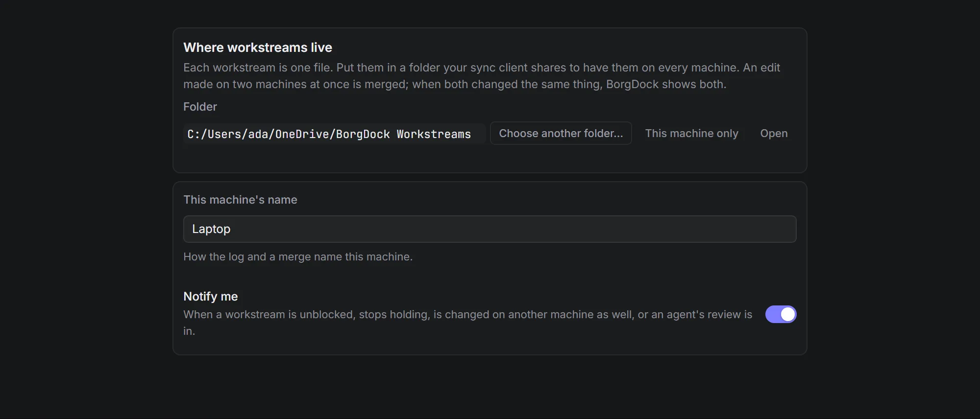Click the 'How the log and a merge name this machine.' hint
The width and height of the screenshot is (980, 419).
click(x=298, y=256)
